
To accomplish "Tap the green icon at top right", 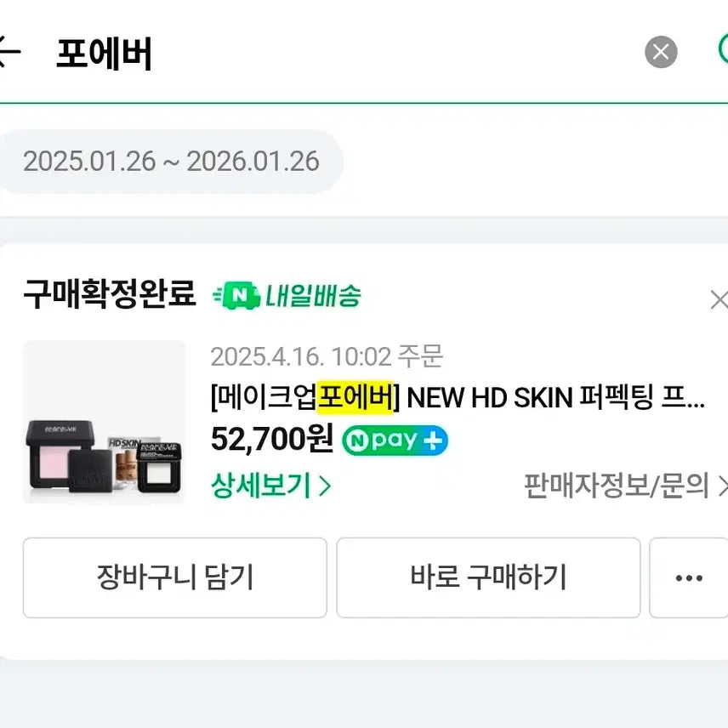I will click(723, 49).
